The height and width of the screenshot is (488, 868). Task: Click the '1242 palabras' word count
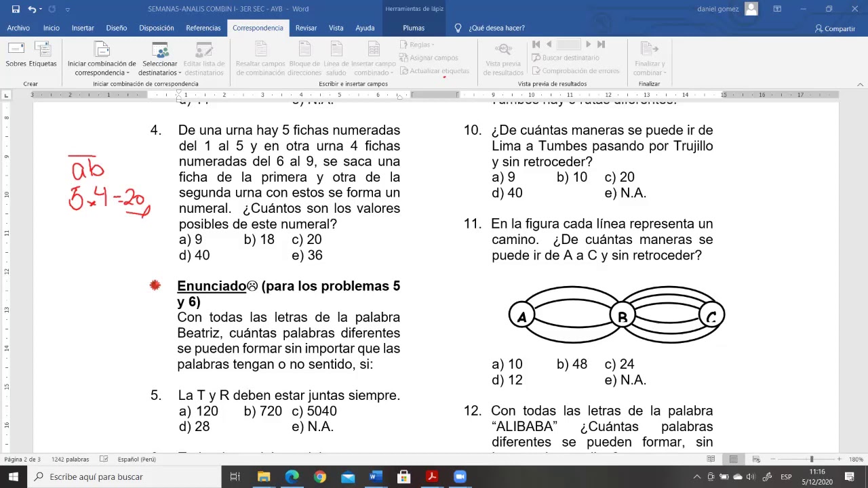point(70,460)
